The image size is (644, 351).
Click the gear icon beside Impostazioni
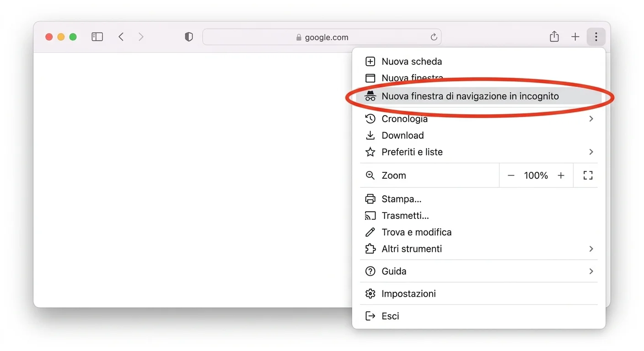pos(370,294)
